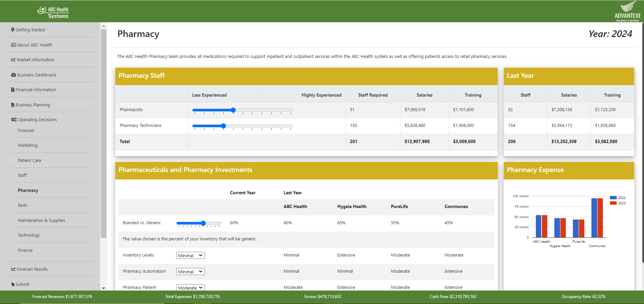Select the Financial Information document icon
Image resolution: width=644 pixels, height=304 pixels.
tap(12, 90)
